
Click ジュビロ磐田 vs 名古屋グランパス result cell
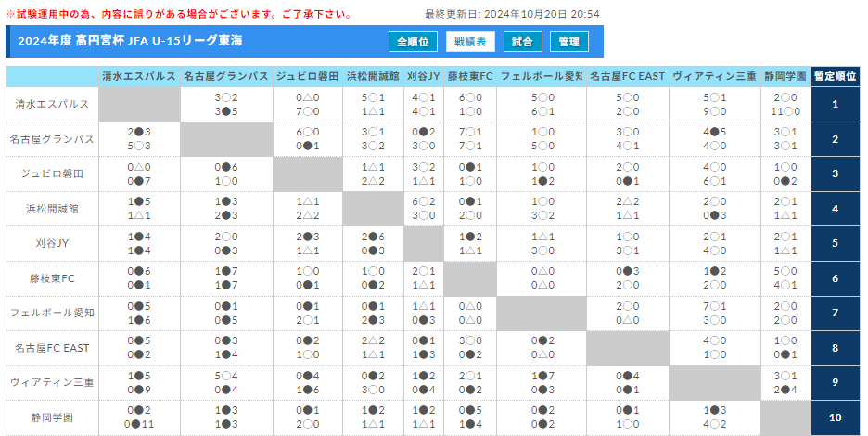click(226, 174)
